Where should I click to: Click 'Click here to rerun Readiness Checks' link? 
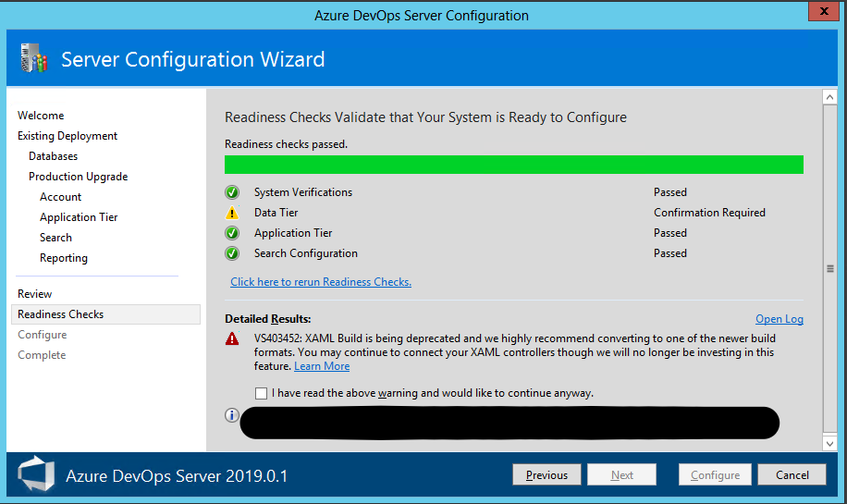[x=321, y=282]
